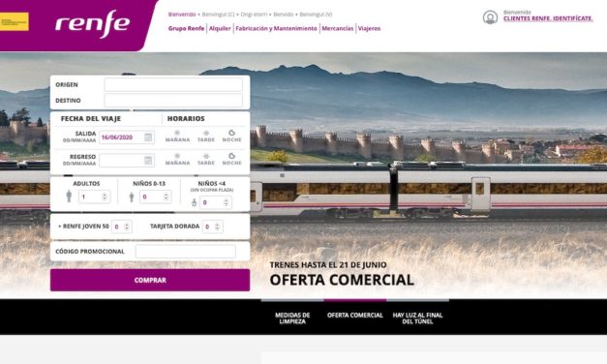Select Tarde schedule for Salida
This screenshot has height=364, width=607.
206,136
